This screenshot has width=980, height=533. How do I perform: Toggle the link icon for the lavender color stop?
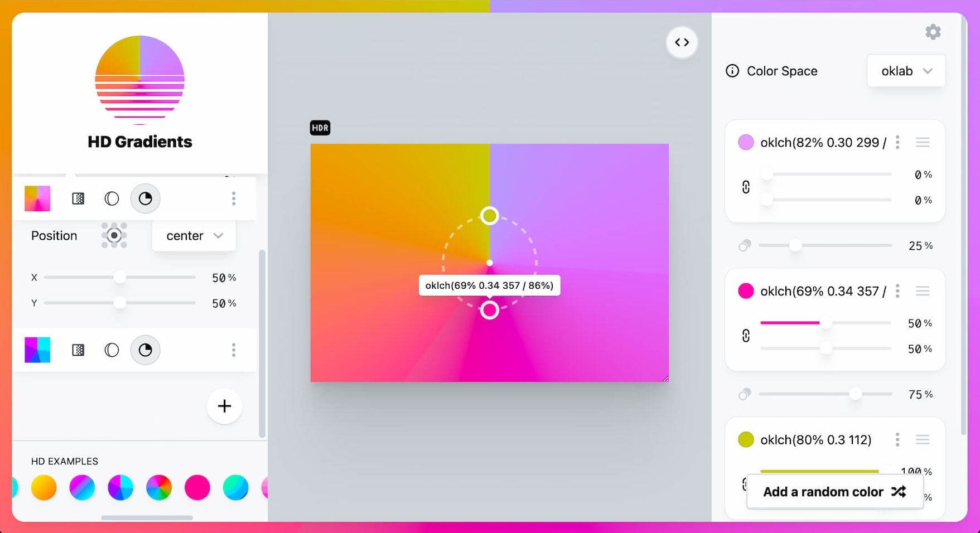pos(746,187)
